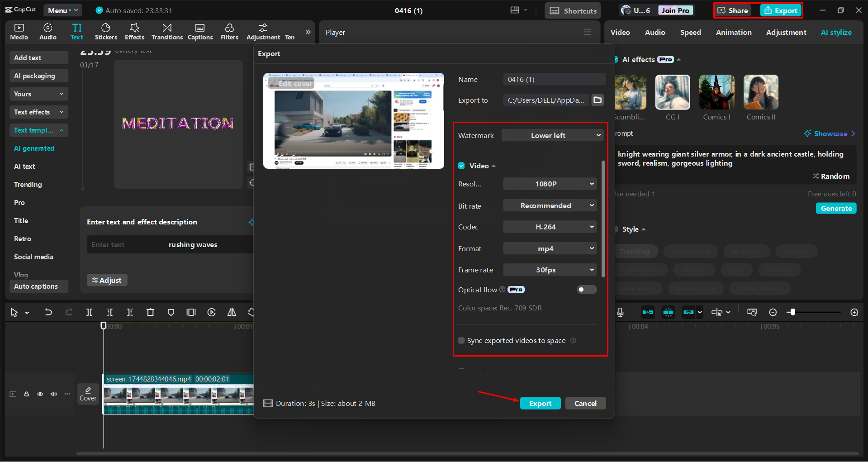Toggle the AI effects checkbox
Screen dimensions: 868x462
tap(616, 59)
